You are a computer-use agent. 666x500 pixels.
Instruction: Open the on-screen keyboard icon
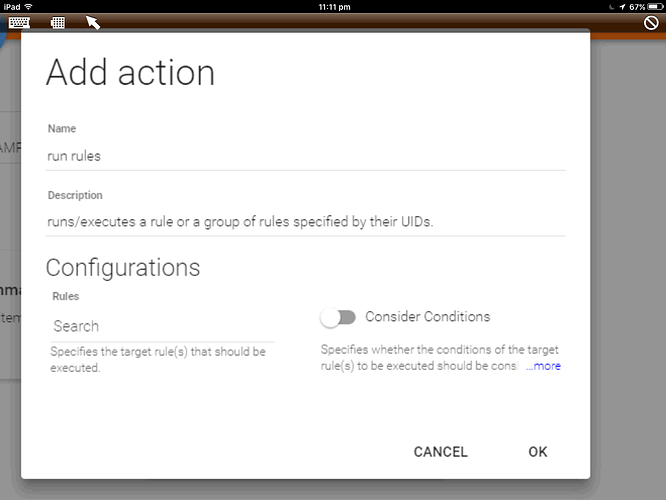19,22
